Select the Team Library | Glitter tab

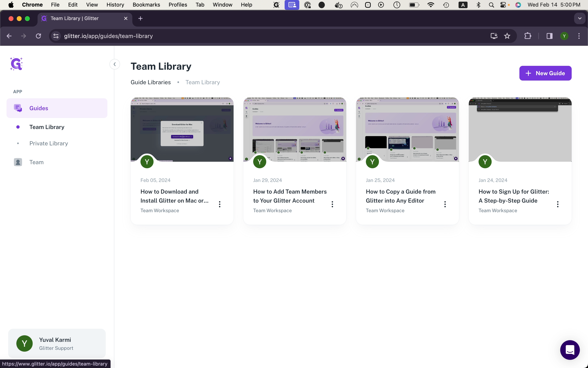[x=85, y=18]
